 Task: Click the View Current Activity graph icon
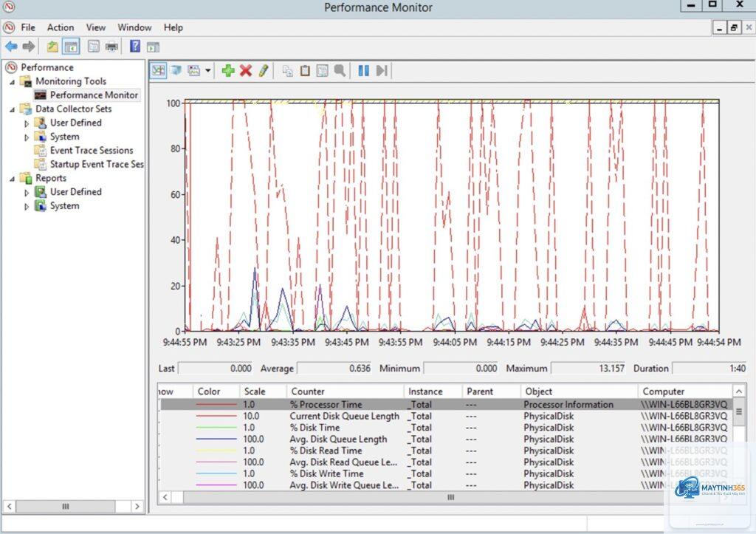(158, 71)
